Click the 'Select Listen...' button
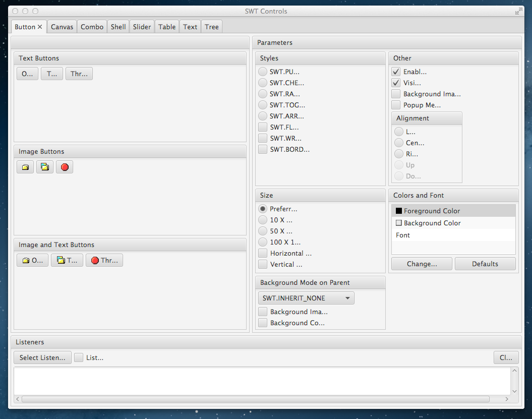The image size is (532, 419). click(42, 357)
